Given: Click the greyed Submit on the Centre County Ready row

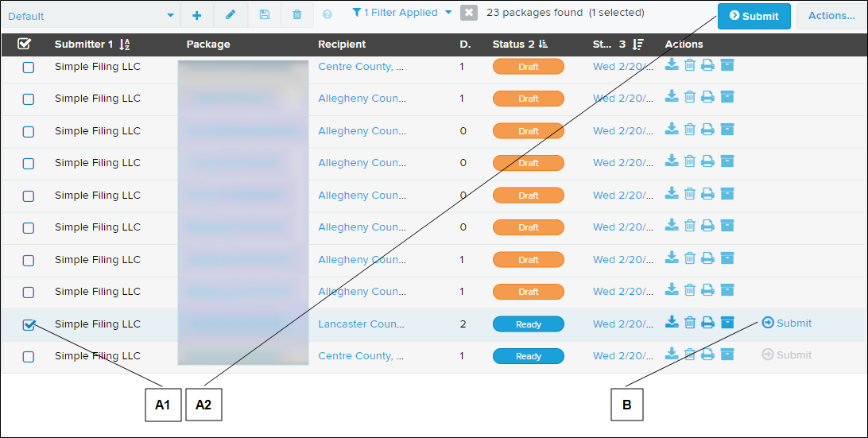Looking at the screenshot, I should [787, 355].
